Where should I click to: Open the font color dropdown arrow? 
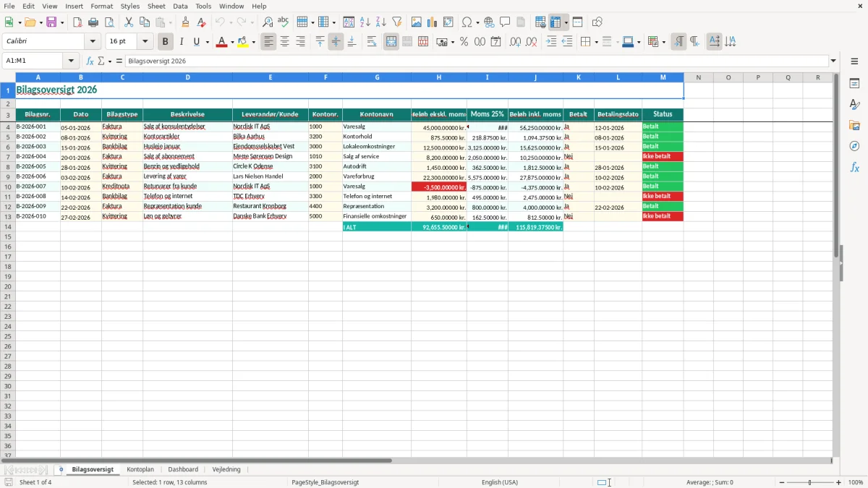tap(231, 42)
